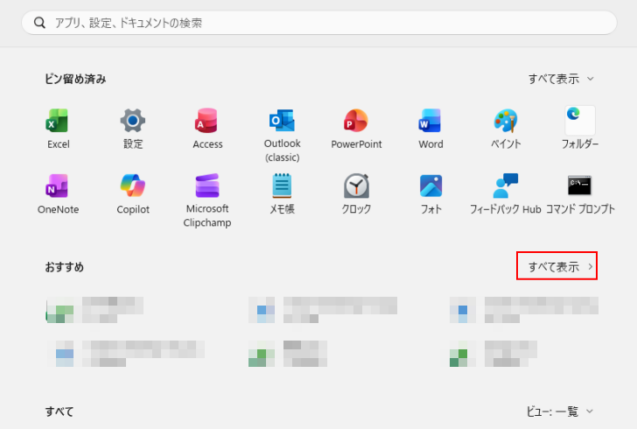Open the フォルダー pinned folder

(x=580, y=128)
